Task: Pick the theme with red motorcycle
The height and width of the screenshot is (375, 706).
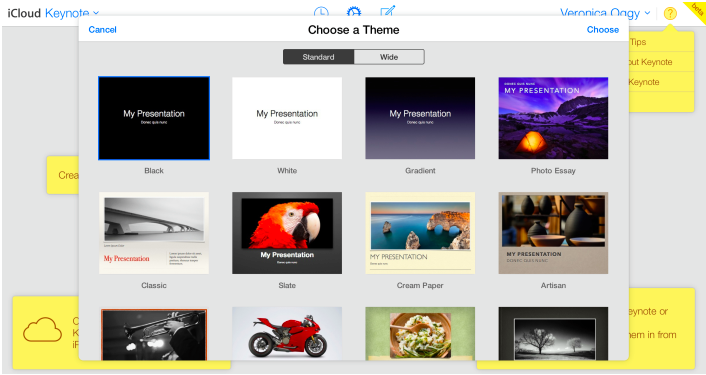Action: pyautogui.click(x=287, y=334)
